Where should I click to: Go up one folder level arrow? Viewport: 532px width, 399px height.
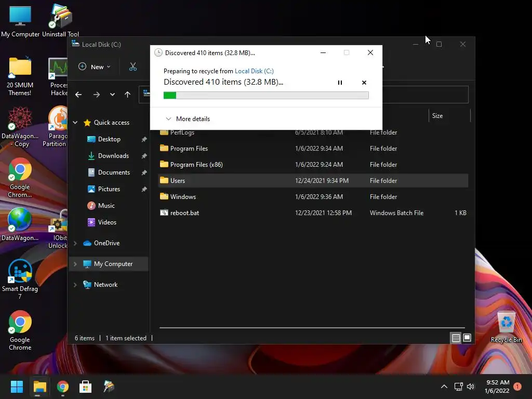(128, 95)
